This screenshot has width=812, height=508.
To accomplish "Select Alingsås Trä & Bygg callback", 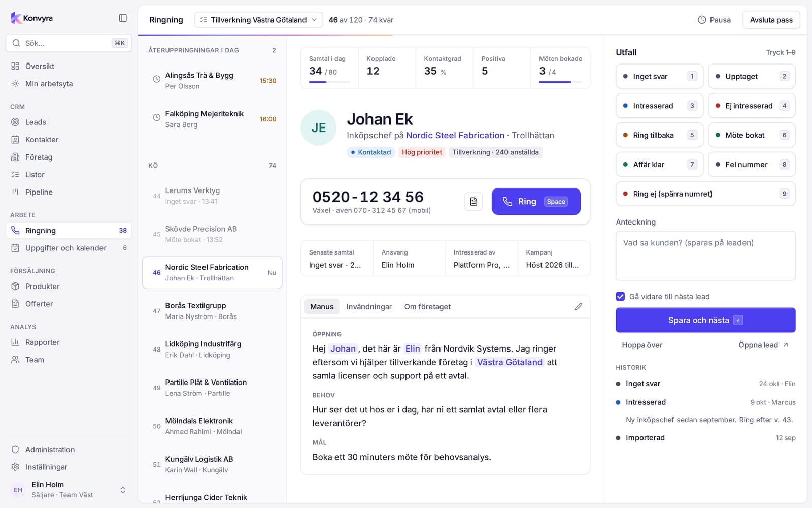I will coord(212,80).
